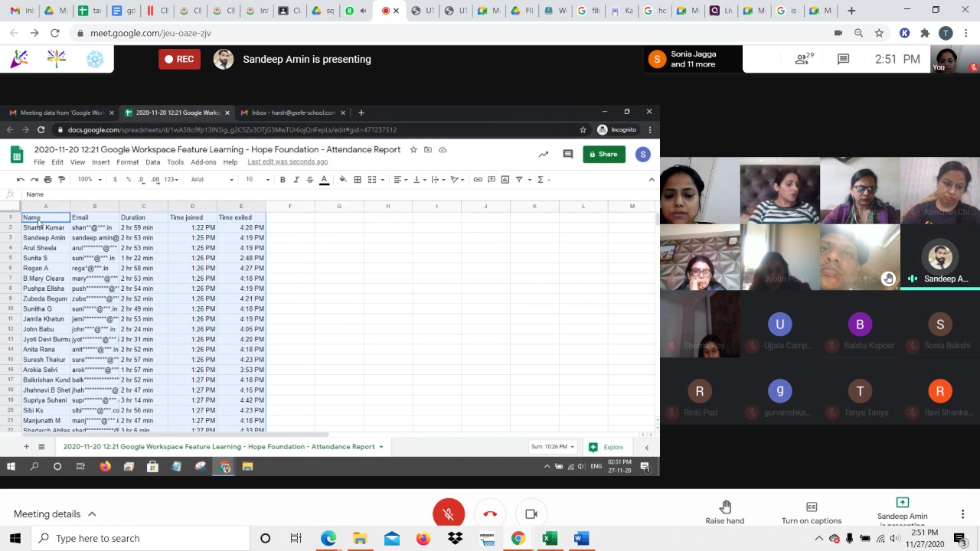Open Dropbox from the Windows taskbar
This screenshot has width=980, height=551.
[455, 539]
